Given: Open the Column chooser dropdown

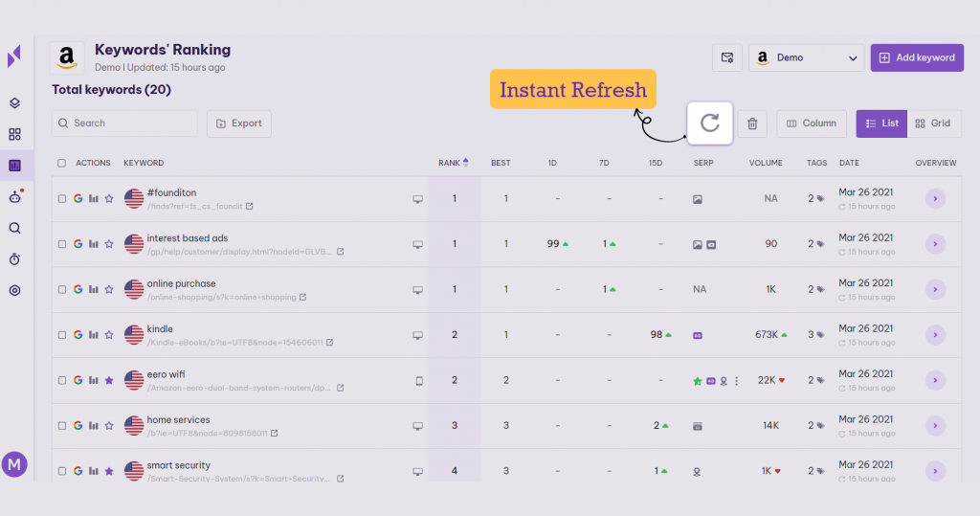Looking at the screenshot, I should [812, 123].
